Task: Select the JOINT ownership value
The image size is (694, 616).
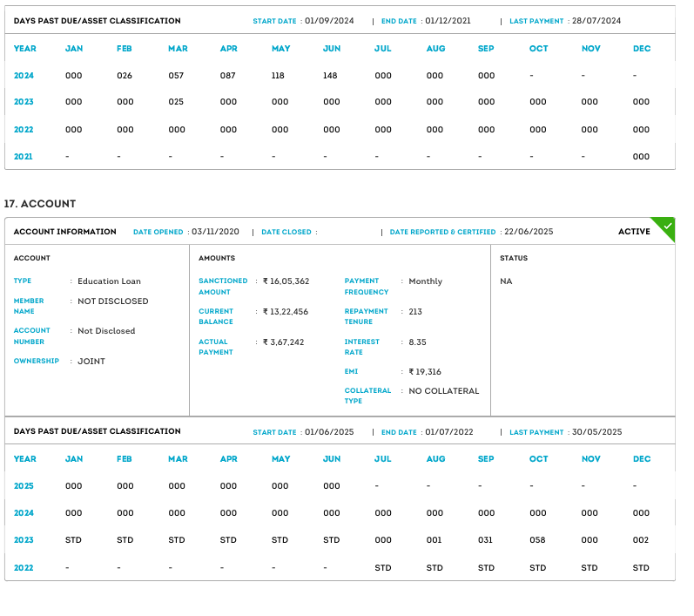Action: pyautogui.click(x=91, y=362)
